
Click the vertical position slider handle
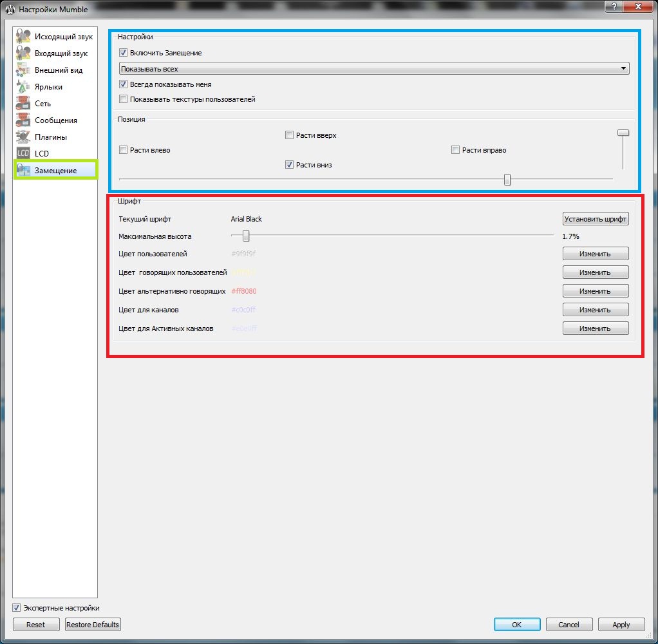pos(623,133)
